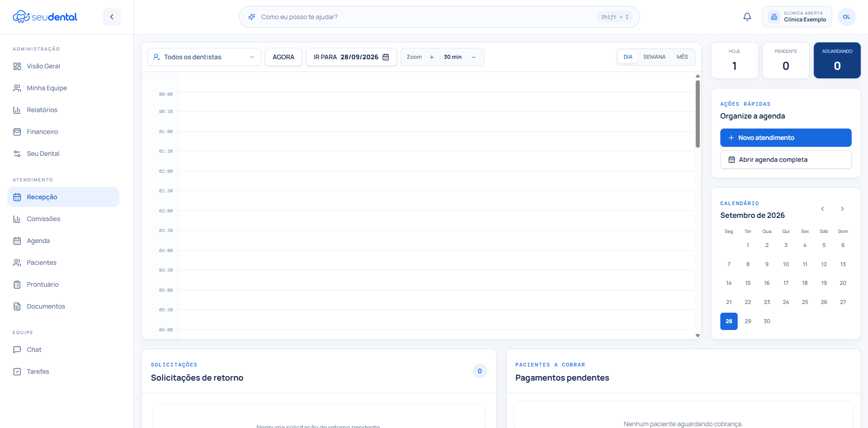Open the OL user avatar menu
This screenshot has width=868, height=428.
(x=846, y=17)
